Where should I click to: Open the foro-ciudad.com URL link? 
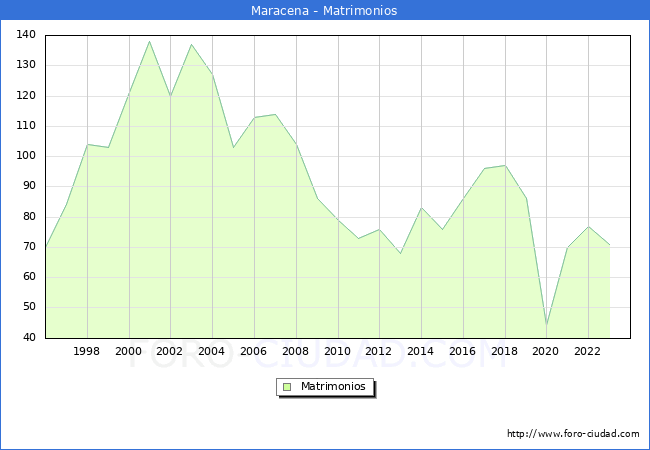[573, 434]
